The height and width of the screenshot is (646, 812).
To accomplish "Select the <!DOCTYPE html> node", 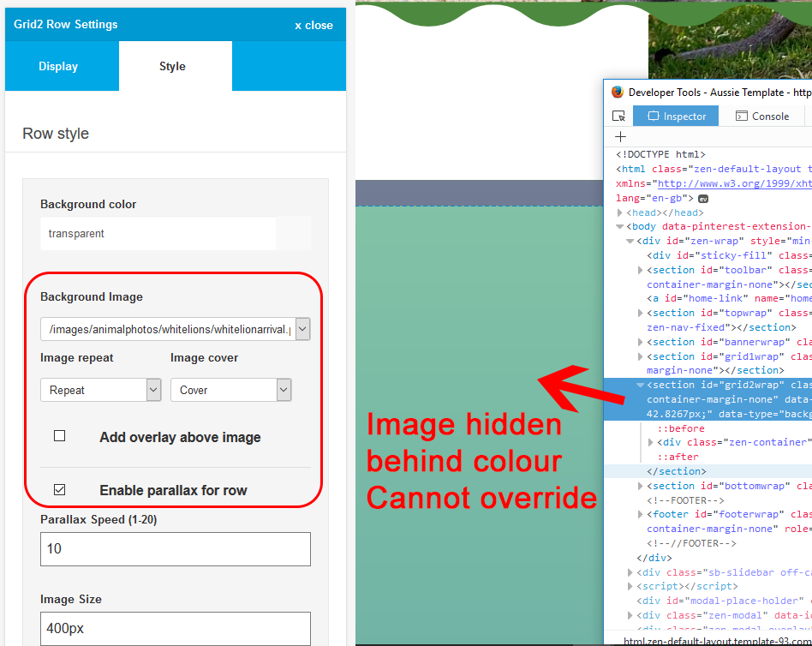I will [x=660, y=154].
